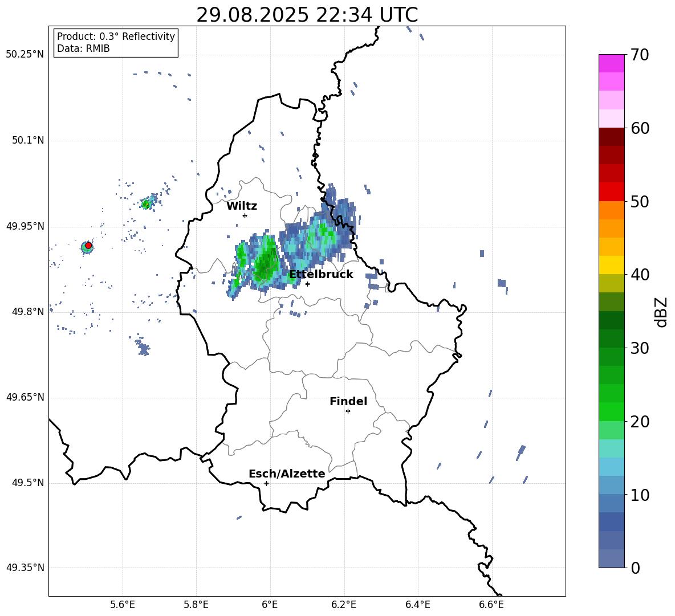Image resolution: width=675 pixels, height=616 pixels.
Task: Click the 49.95°N latitude label
Action: tap(25, 226)
